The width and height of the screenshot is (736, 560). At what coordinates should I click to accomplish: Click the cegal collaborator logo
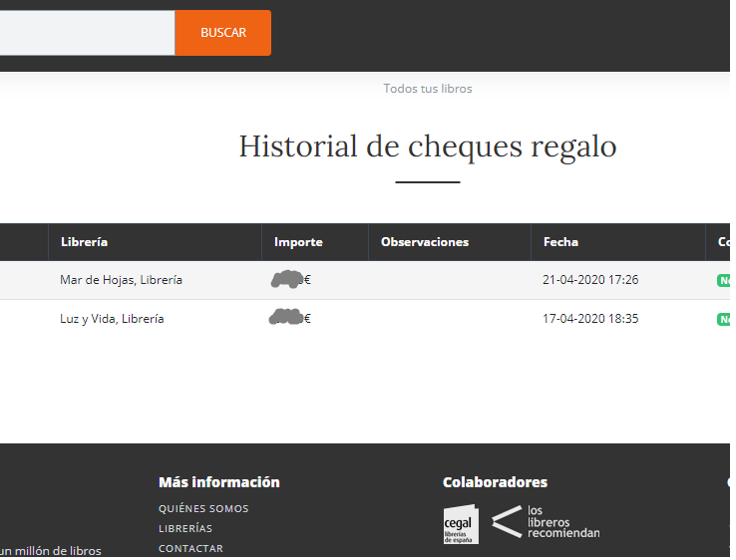point(461,524)
